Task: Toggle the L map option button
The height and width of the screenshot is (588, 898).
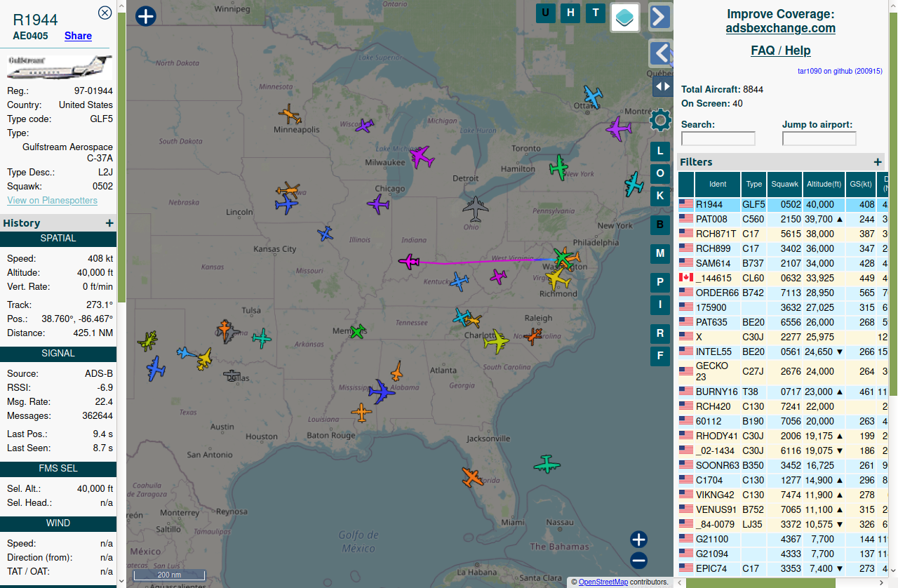Action: click(x=659, y=151)
